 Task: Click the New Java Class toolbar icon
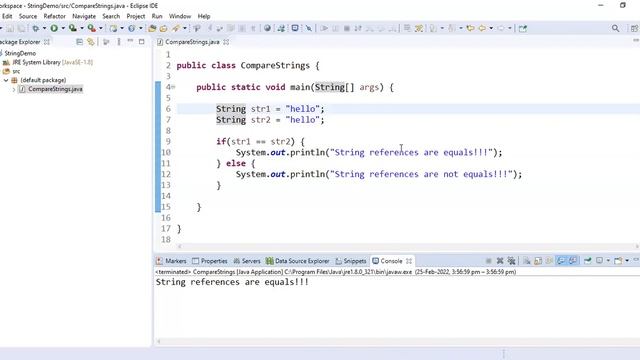tap(131, 28)
